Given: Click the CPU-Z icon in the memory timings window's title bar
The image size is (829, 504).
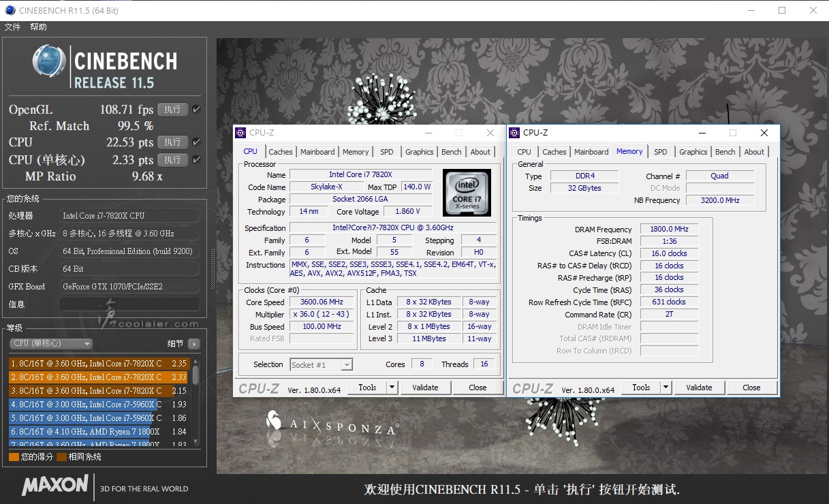Looking at the screenshot, I should coord(516,133).
